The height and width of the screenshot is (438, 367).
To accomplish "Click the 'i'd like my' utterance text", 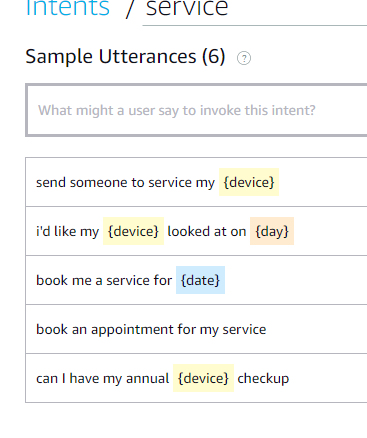I will [x=68, y=231].
